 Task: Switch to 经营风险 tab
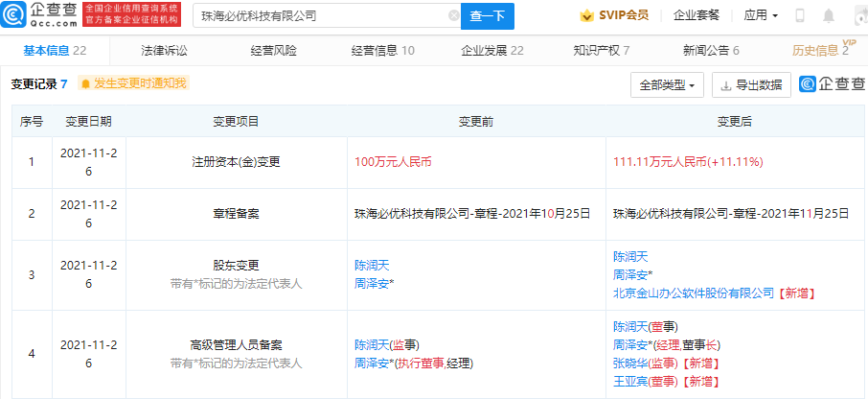(273, 51)
